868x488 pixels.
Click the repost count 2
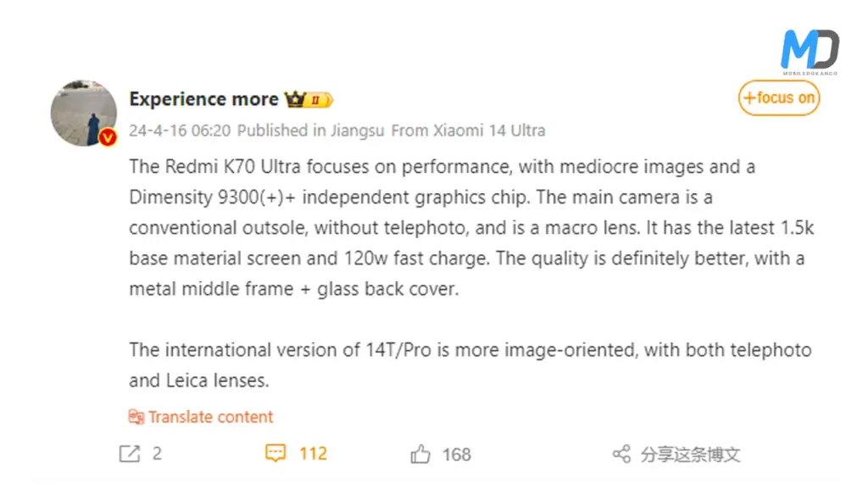tap(158, 453)
